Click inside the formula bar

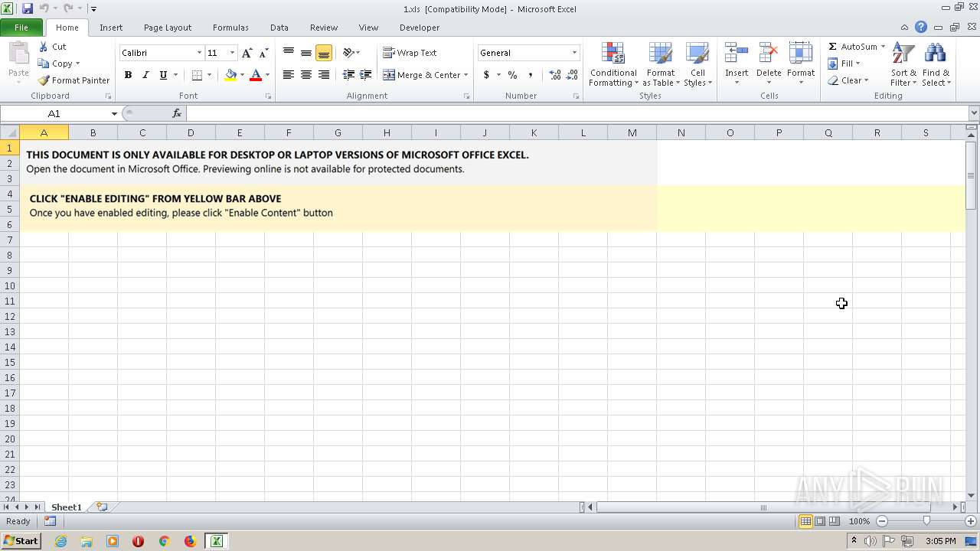578,113
